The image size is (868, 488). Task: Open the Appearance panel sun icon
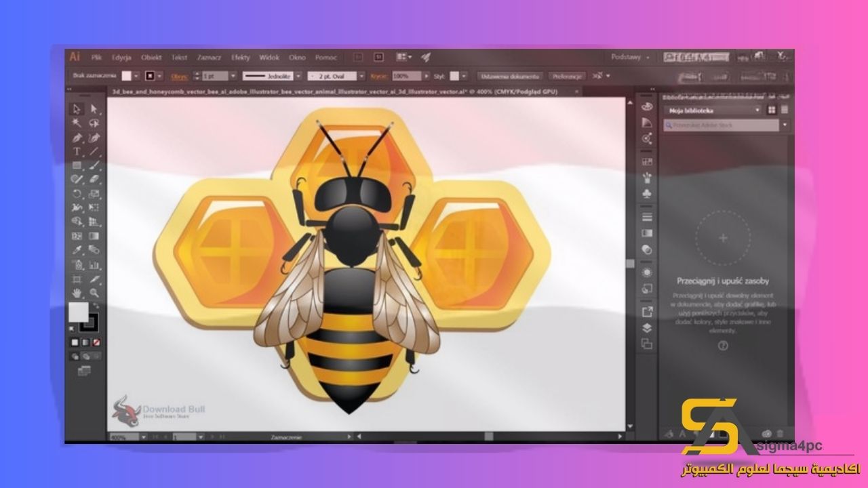pyautogui.click(x=647, y=272)
